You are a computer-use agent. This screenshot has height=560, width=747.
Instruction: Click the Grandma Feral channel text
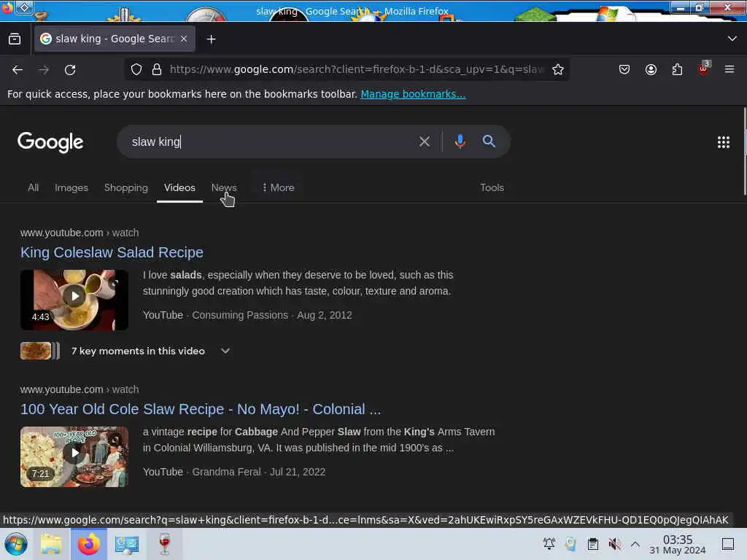[x=226, y=472]
